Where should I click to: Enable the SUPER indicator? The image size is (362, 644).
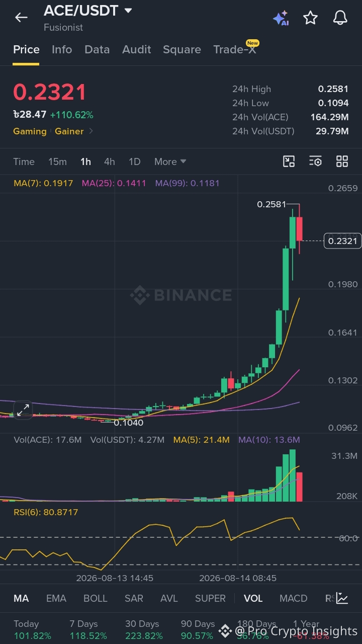pyautogui.click(x=210, y=598)
